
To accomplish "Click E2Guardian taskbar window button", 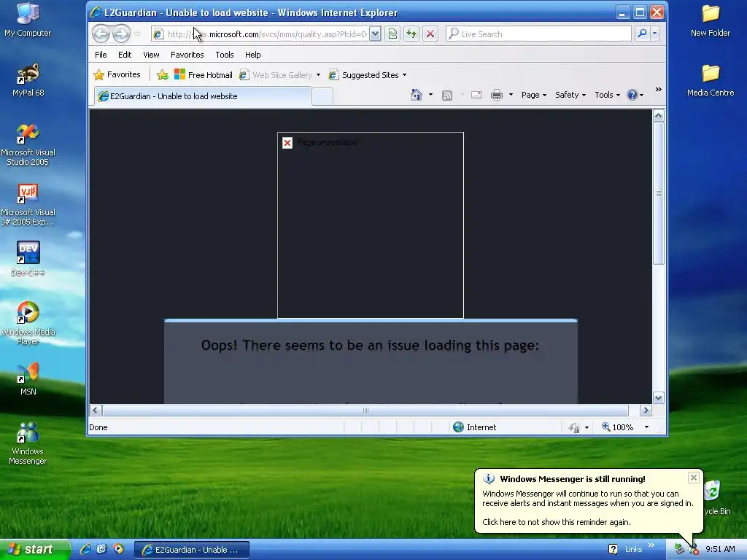I will 192,550.
